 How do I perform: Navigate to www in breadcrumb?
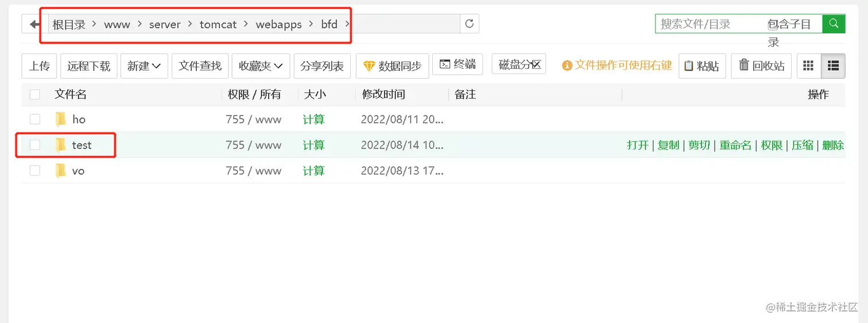117,24
